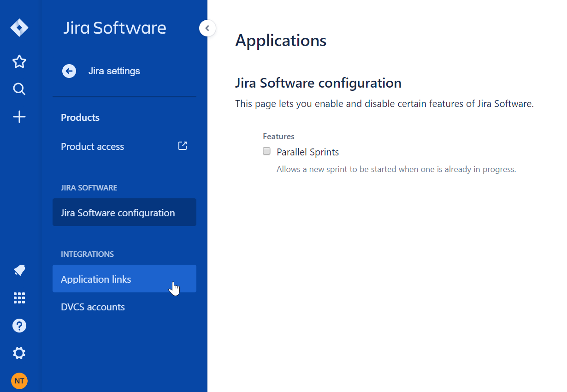Click the create plus icon

[19, 117]
